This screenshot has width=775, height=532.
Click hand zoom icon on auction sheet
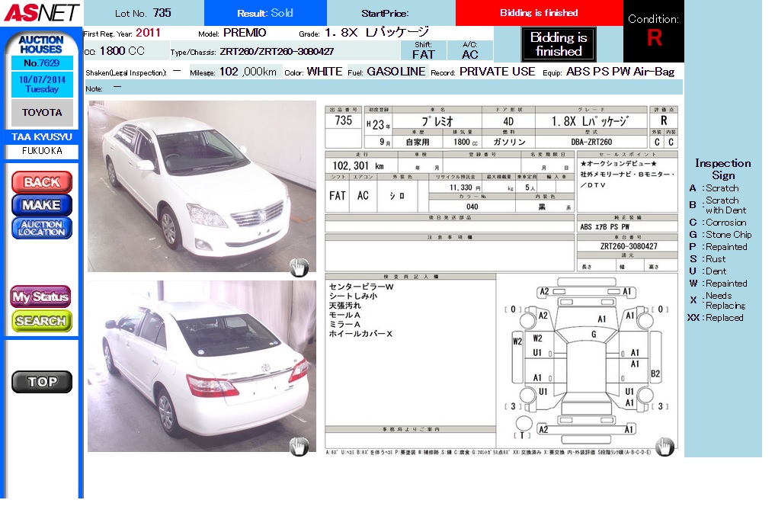(665, 446)
